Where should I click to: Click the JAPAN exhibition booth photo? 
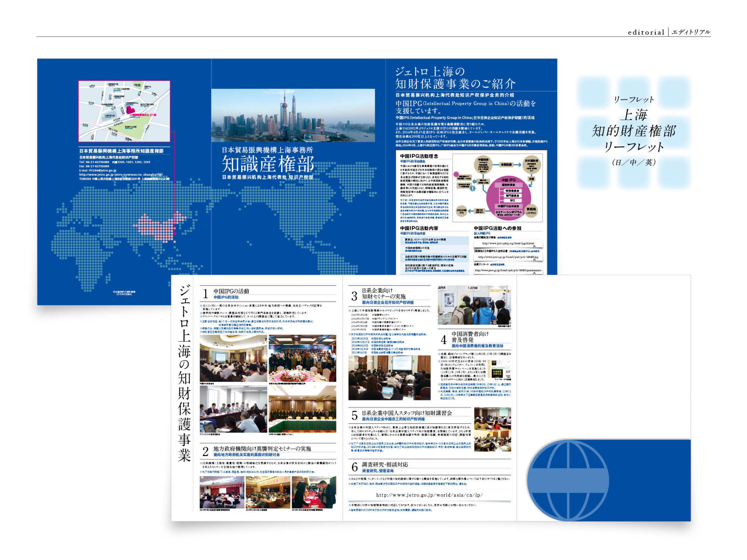point(474,305)
